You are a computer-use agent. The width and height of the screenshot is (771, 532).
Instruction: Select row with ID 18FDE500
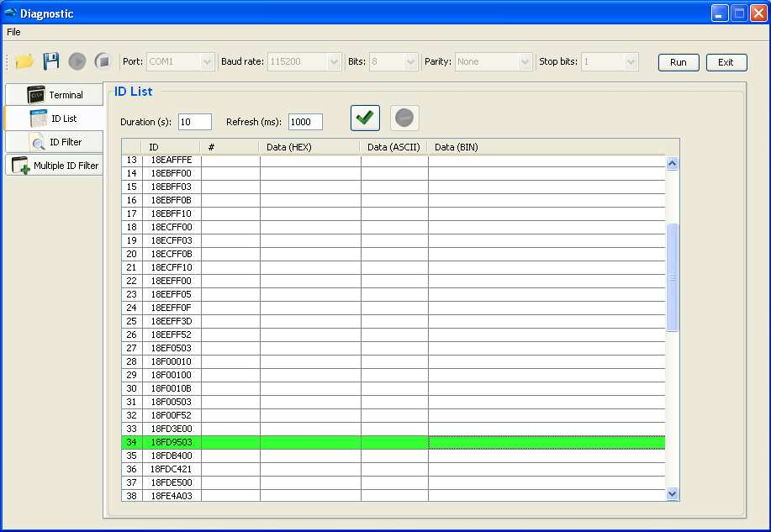coord(393,482)
